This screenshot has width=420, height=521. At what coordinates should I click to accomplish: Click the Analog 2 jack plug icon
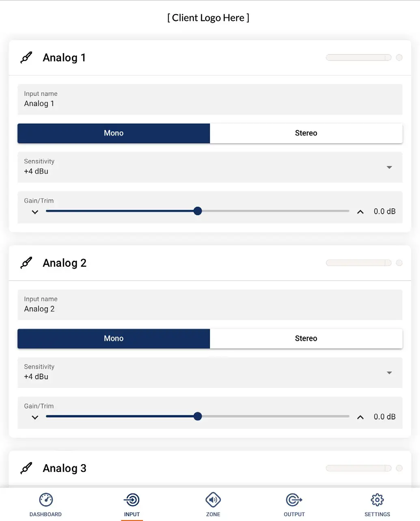26,263
